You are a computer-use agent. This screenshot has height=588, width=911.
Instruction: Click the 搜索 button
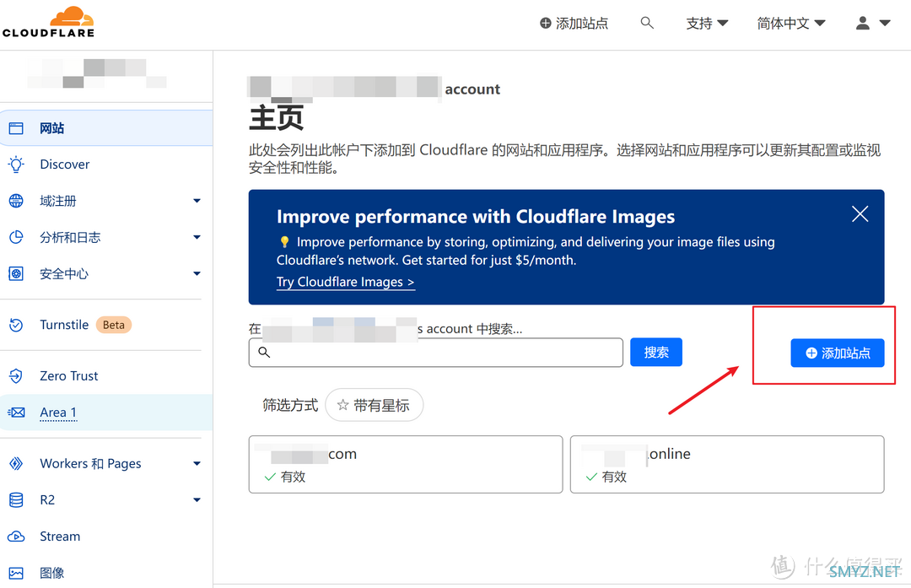pyautogui.click(x=656, y=352)
